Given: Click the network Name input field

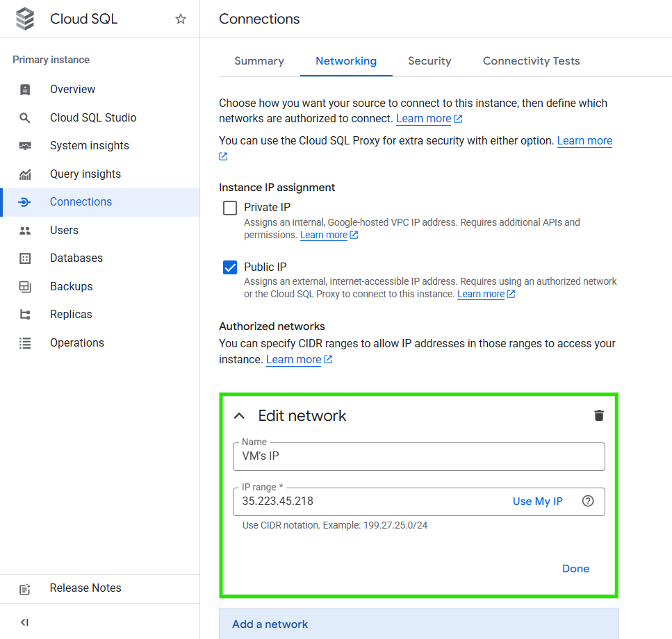Looking at the screenshot, I should (418, 456).
